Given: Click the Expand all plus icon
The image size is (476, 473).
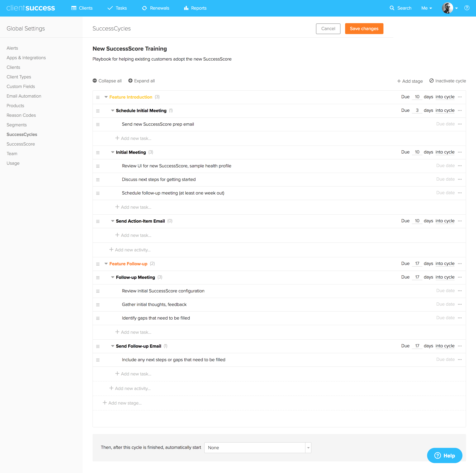Looking at the screenshot, I should pos(130,81).
